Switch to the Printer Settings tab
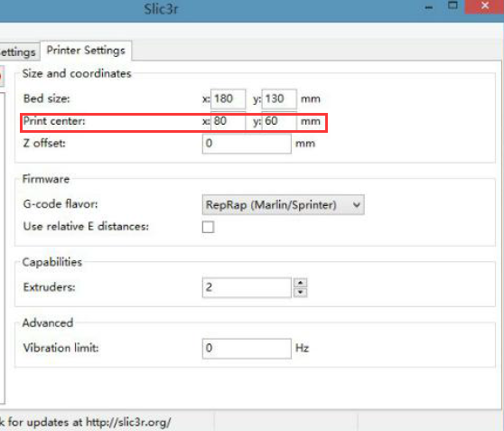 [86, 51]
